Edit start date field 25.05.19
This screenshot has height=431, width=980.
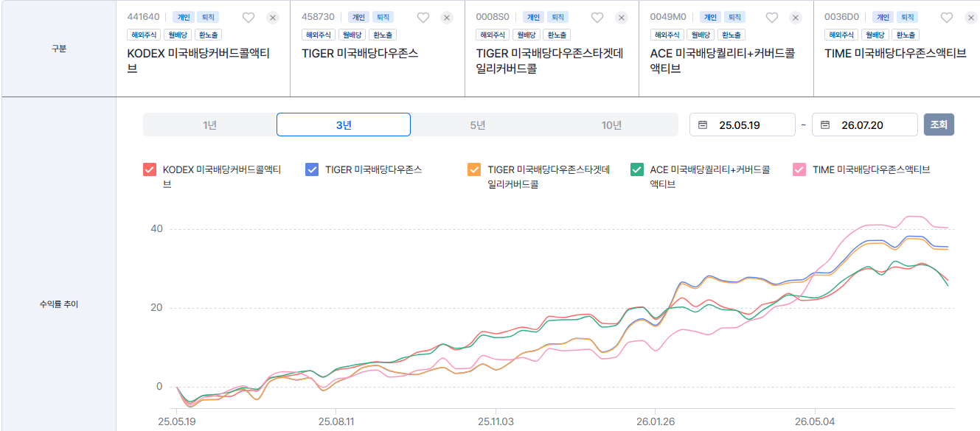[x=743, y=125]
